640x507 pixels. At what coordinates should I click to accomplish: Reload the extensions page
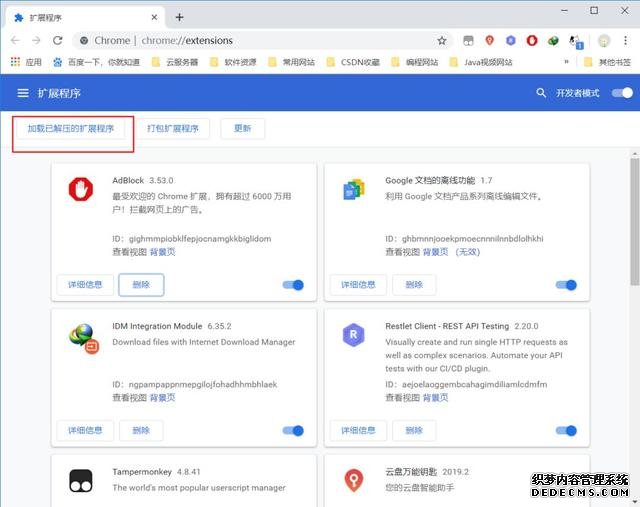pos(58,40)
